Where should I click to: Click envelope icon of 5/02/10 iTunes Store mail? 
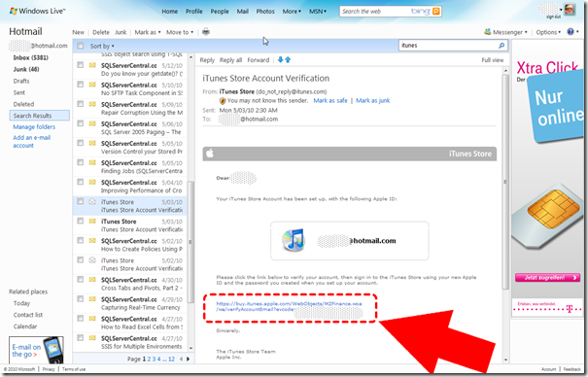coord(92,260)
